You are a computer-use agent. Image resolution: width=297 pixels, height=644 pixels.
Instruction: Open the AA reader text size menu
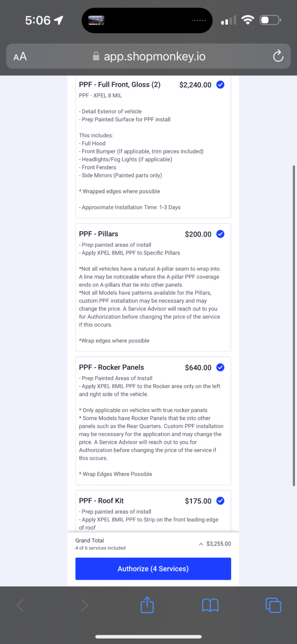click(x=20, y=56)
